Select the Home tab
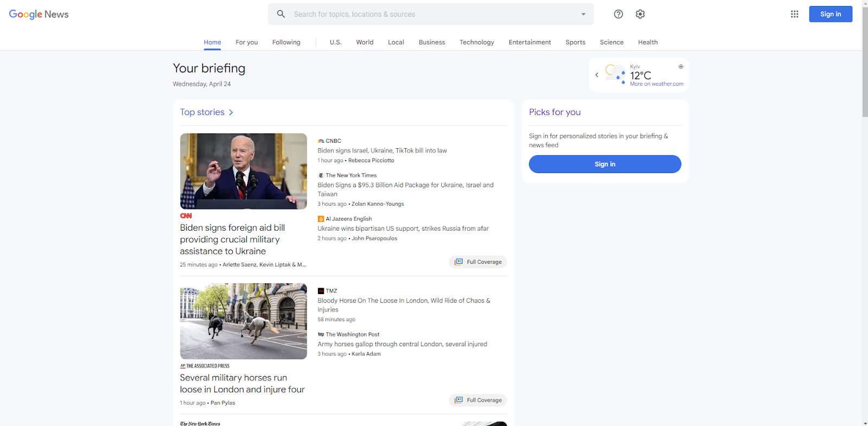Screen dimensions: 868x426 [x=212, y=42]
